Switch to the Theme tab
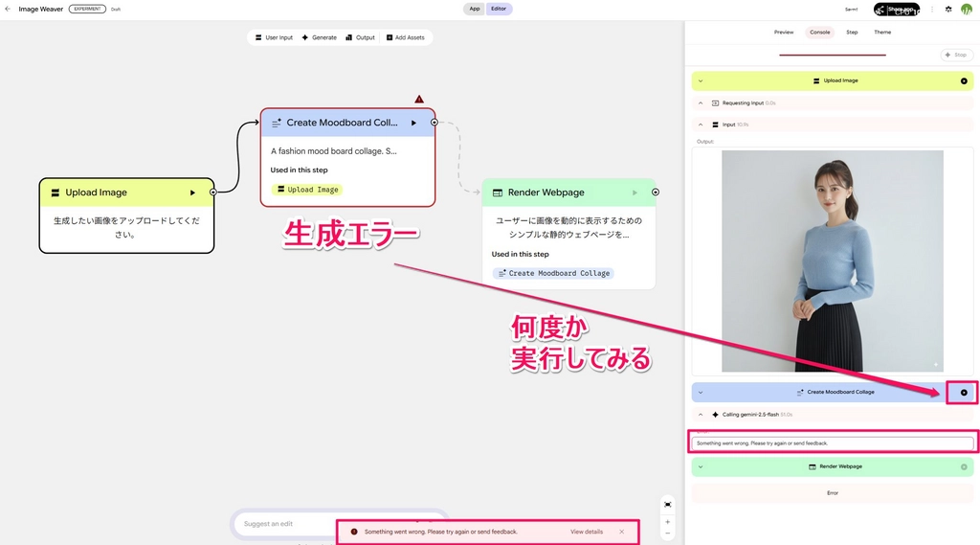980x545 pixels. tap(882, 33)
